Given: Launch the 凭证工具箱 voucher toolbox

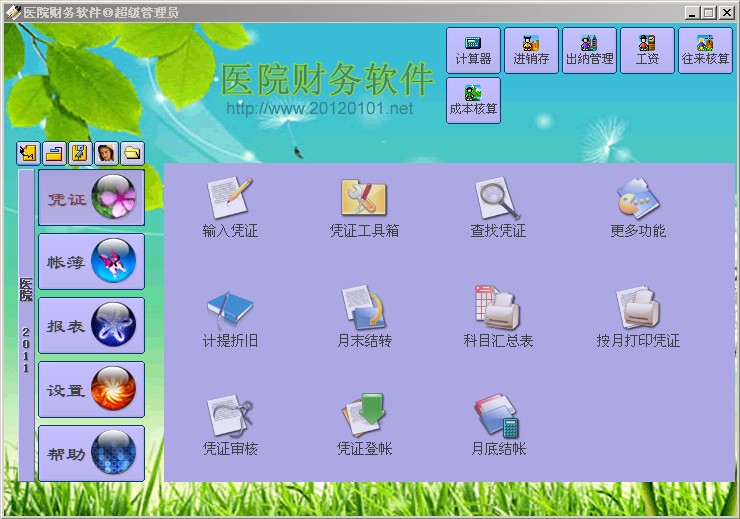Looking at the screenshot, I should click(364, 200).
